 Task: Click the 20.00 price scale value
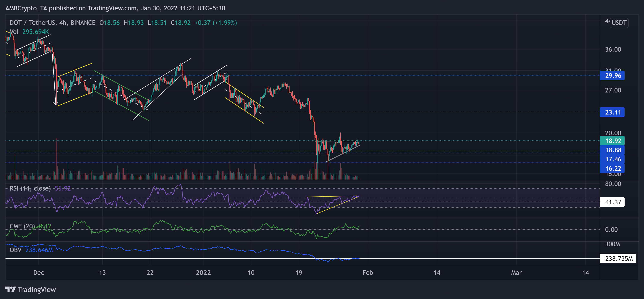point(613,133)
